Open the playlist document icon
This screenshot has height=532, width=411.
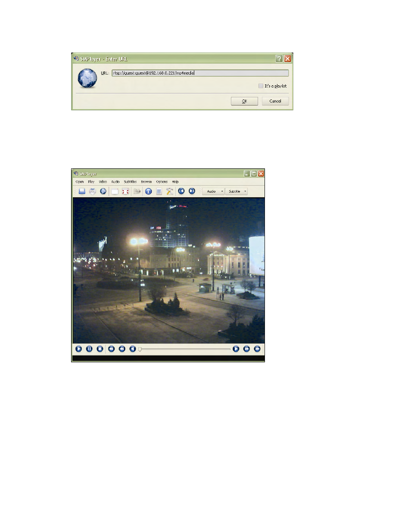(159, 191)
